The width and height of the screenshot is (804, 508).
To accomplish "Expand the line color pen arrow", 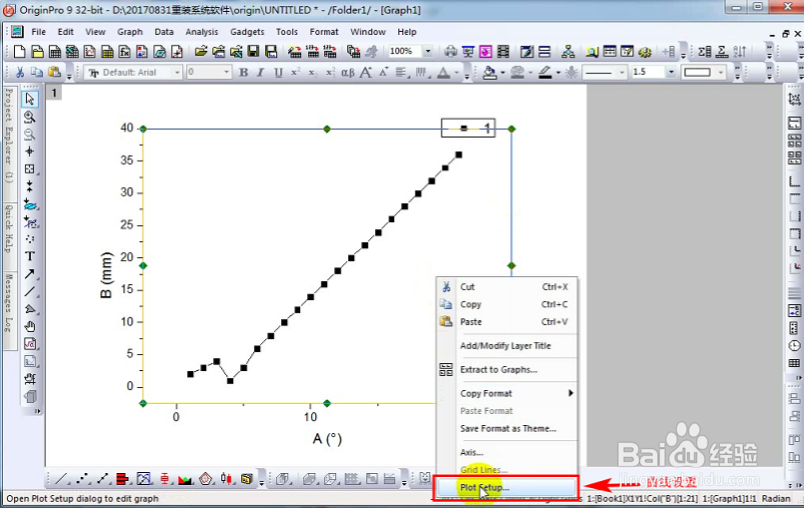I will (x=558, y=72).
